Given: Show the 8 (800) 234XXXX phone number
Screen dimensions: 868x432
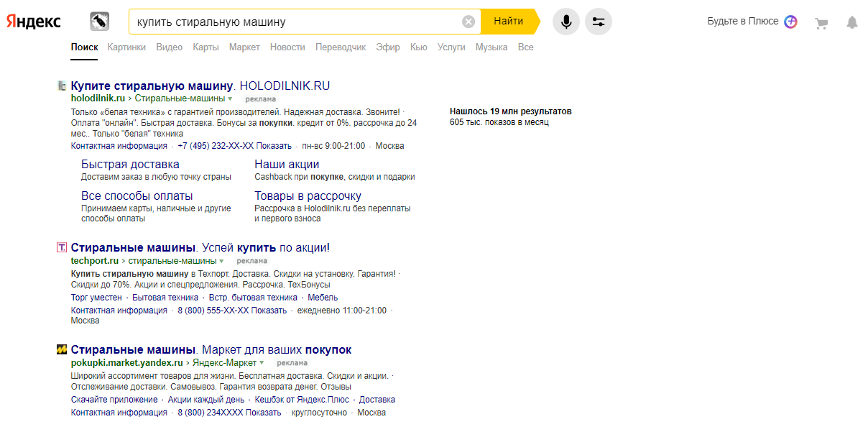Looking at the screenshot, I should point(229,413).
